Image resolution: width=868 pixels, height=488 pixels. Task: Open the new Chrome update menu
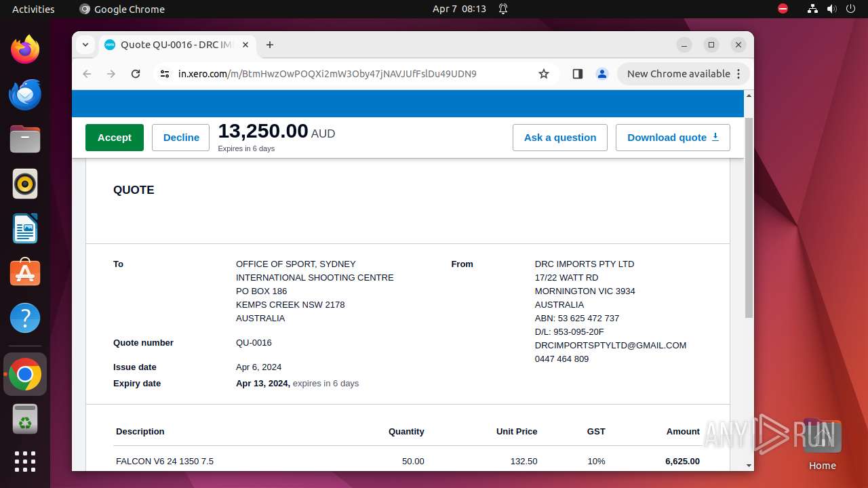tap(683, 74)
